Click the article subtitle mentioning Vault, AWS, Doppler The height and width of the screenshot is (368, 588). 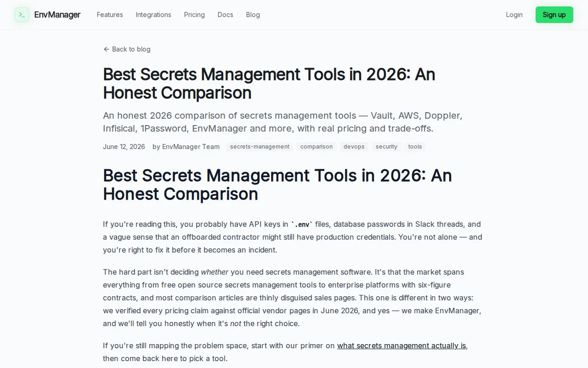click(283, 122)
